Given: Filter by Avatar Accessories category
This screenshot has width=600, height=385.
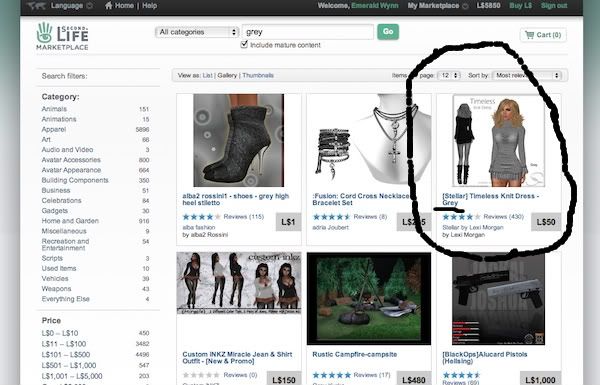Looking at the screenshot, I should tap(71, 160).
